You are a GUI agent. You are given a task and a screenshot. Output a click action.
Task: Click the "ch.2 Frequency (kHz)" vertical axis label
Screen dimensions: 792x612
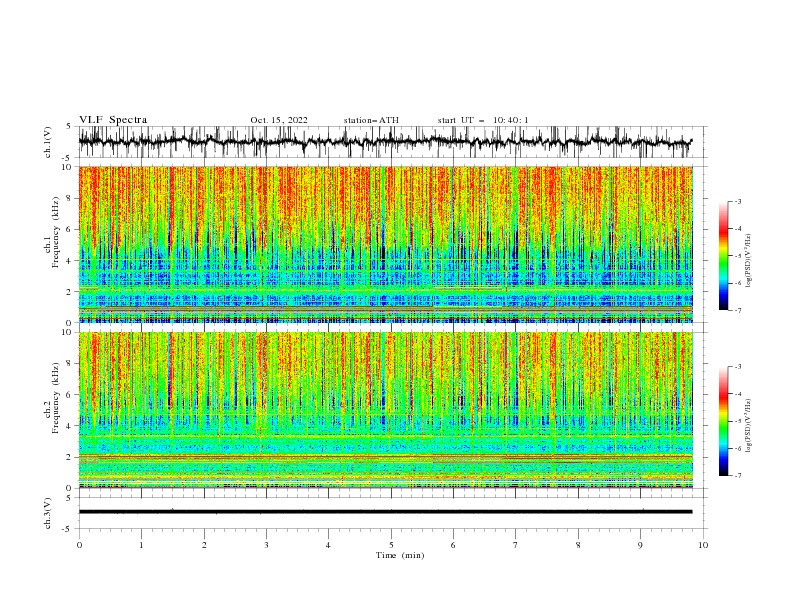point(52,398)
